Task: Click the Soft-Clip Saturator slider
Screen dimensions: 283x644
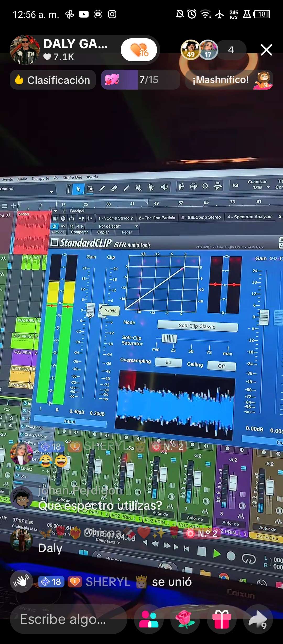Action: click(x=169, y=338)
